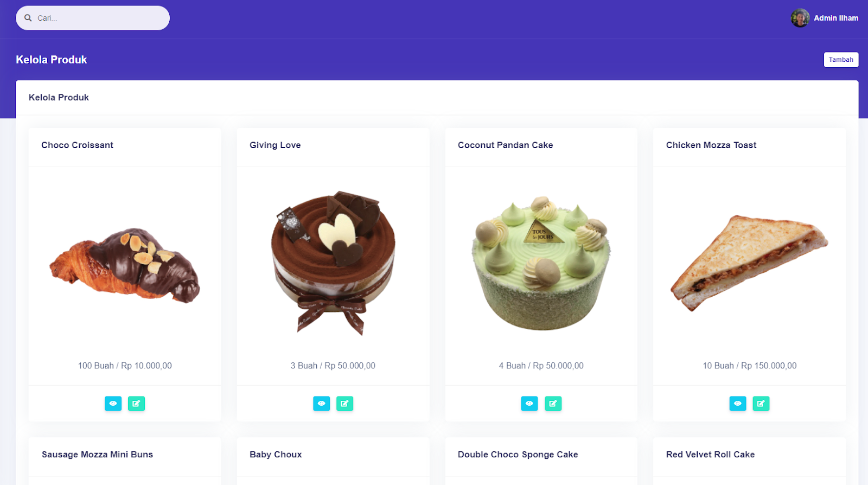868x485 pixels.
Task: Open the Admin Ilham avatar picture
Action: 800,18
